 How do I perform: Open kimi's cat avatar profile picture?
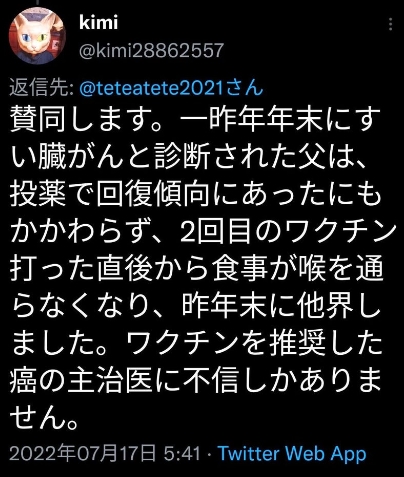(37, 36)
